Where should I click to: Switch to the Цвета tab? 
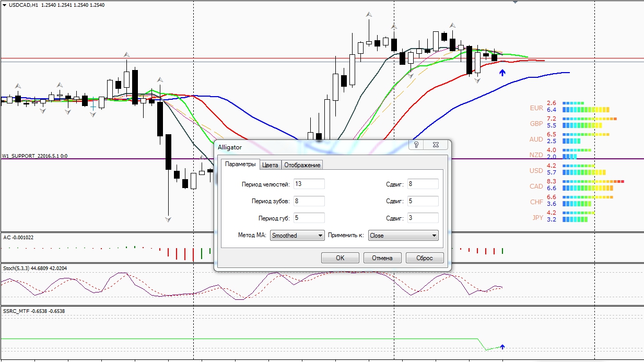(270, 165)
